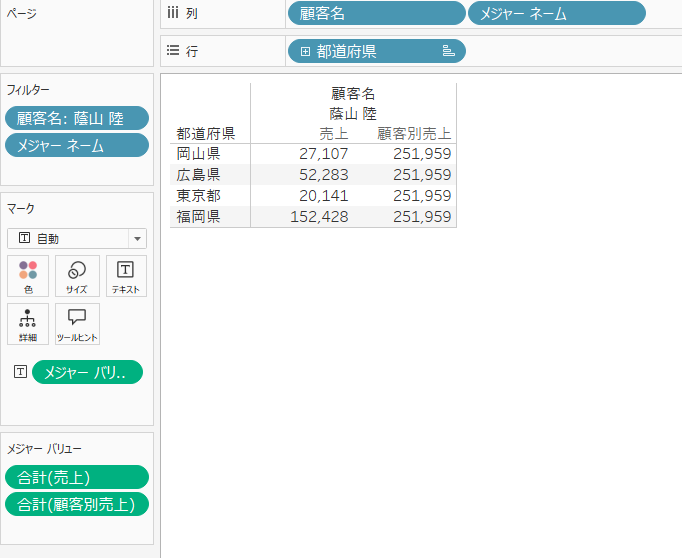
Task: Click the 顧客別売上 column header
Action: pyautogui.click(x=414, y=133)
